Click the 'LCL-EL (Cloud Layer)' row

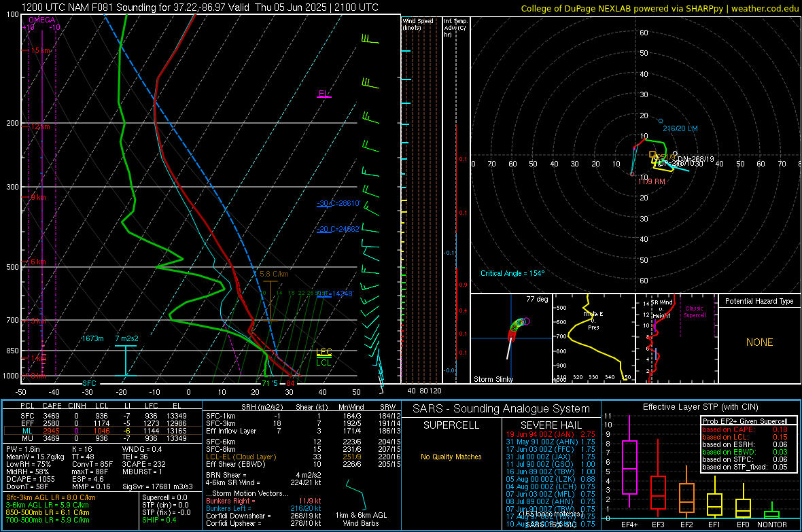(x=303, y=457)
